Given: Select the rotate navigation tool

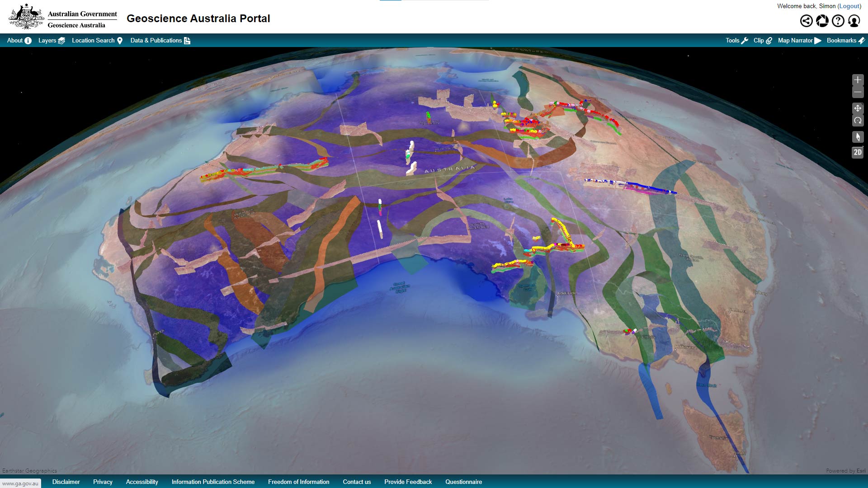Looking at the screenshot, I should pyautogui.click(x=857, y=121).
